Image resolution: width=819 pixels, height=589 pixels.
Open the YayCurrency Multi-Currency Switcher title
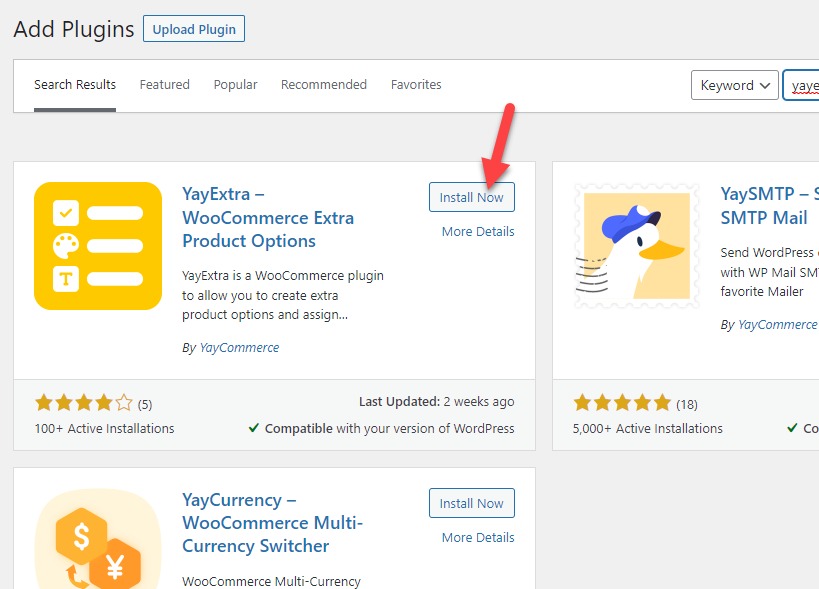coord(272,523)
